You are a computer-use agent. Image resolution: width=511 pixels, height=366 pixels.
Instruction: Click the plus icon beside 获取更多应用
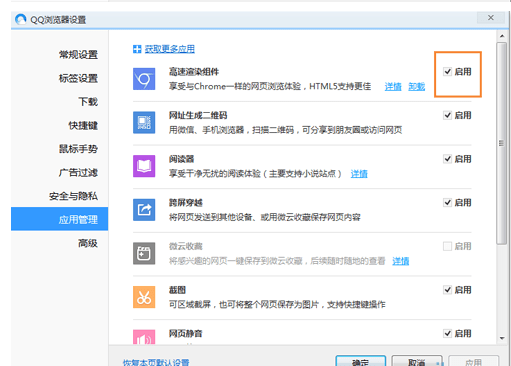[x=137, y=49]
